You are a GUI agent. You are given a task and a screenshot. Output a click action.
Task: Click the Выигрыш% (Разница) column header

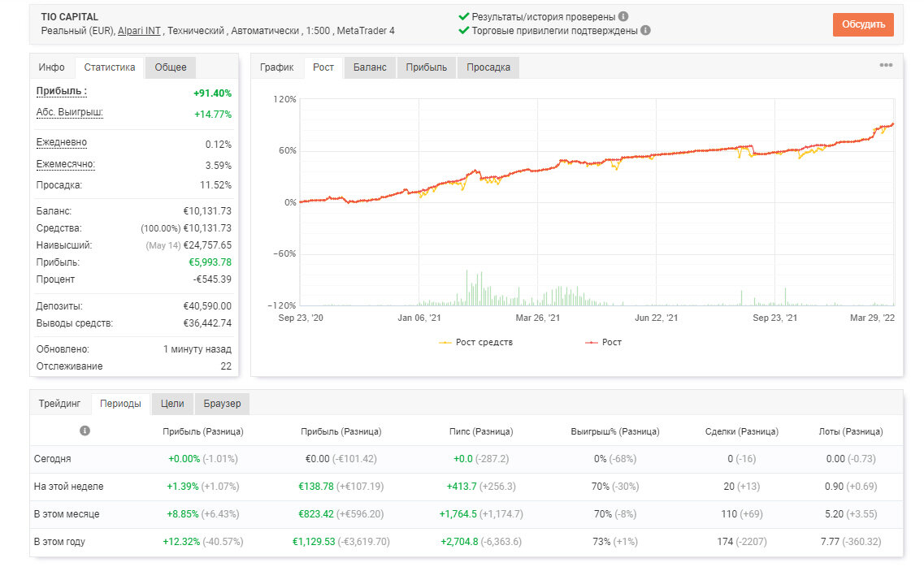[x=614, y=431]
